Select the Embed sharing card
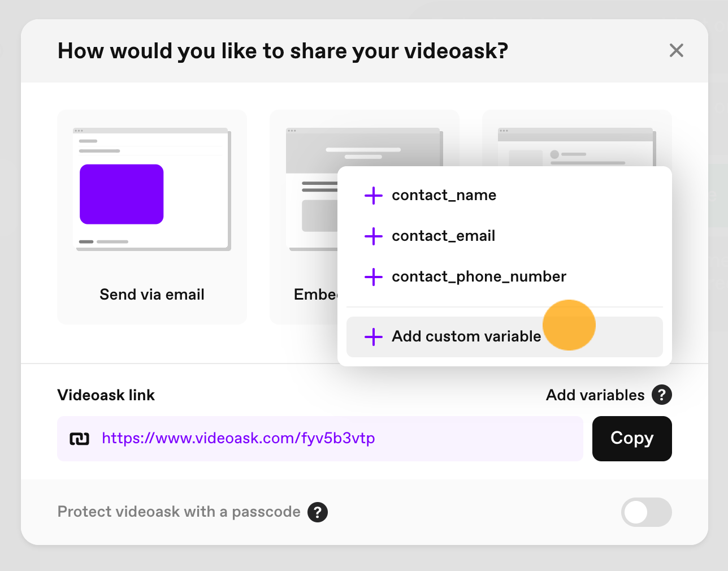The width and height of the screenshot is (728, 571). tap(304, 217)
